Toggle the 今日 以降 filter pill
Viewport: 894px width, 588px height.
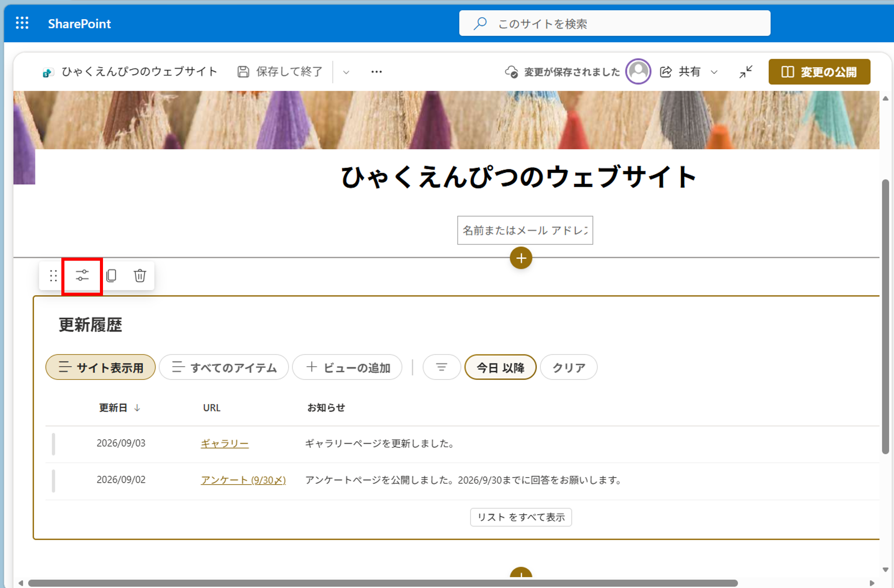coord(500,367)
